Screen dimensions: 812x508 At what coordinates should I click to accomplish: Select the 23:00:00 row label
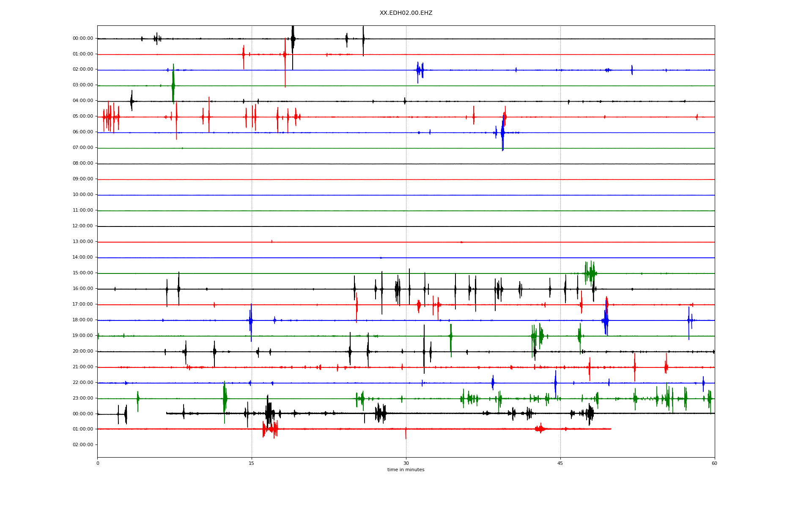click(x=83, y=398)
